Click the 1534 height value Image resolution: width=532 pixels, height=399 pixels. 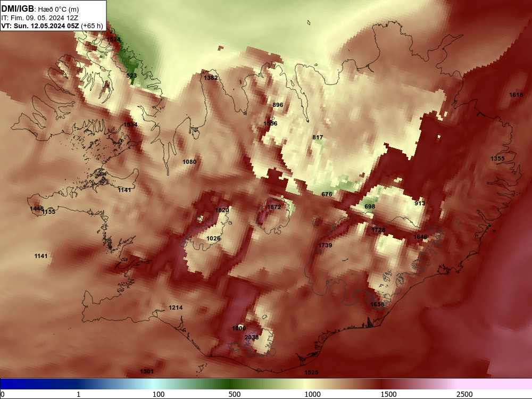click(130, 124)
